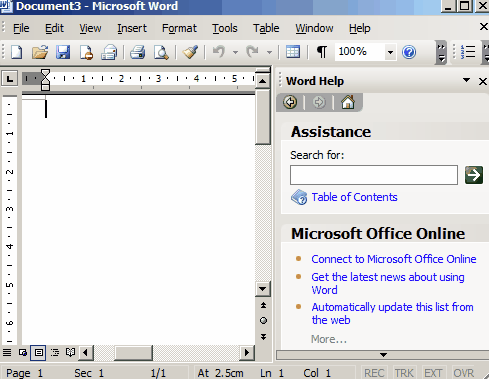
Task: Expand the Undo history dropdown arrow
Action: (235, 52)
